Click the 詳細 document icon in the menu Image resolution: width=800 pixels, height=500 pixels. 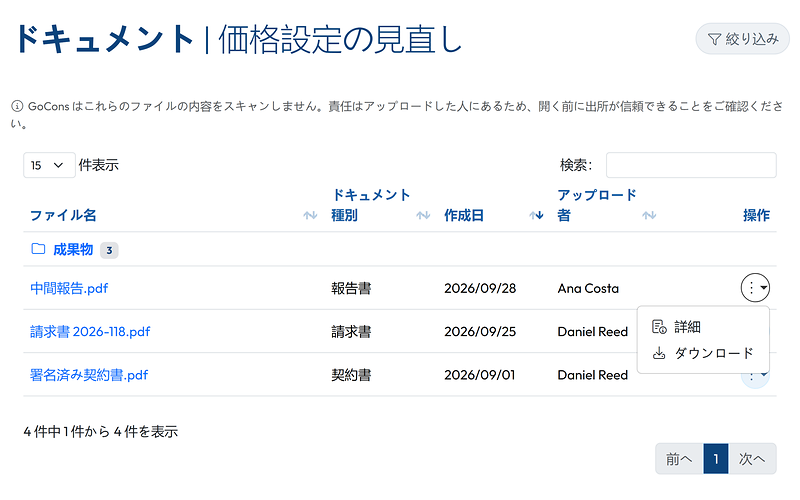click(x=659, y=327)
